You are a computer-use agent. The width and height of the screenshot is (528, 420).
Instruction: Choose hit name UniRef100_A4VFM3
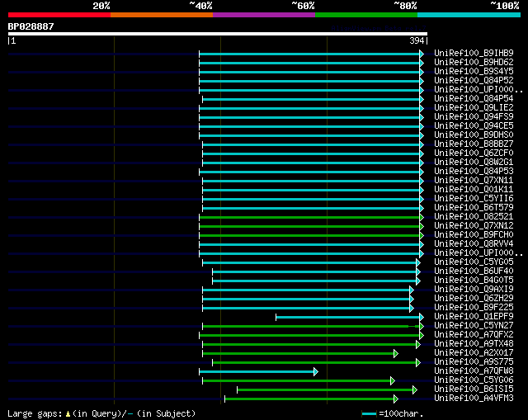[474, 399]
